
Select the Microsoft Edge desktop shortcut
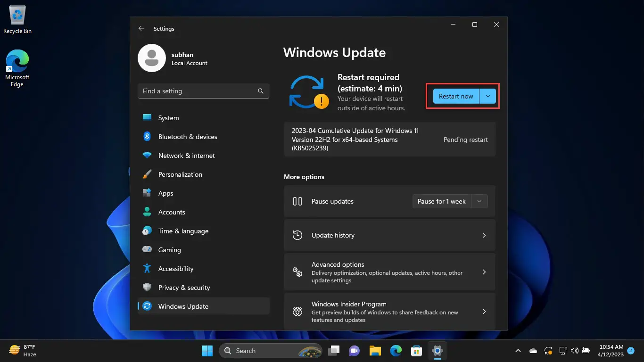pyautogui.click(x=17, y=69)
